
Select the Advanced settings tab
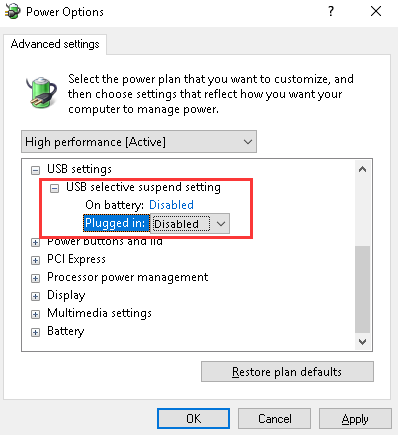[x=55, y=44]
